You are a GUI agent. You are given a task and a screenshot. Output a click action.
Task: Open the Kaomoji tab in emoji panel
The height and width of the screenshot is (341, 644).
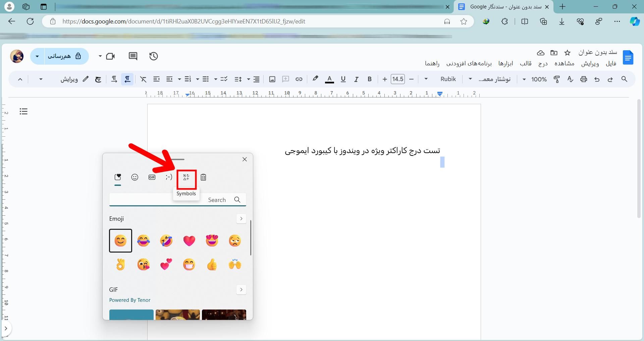169,177
